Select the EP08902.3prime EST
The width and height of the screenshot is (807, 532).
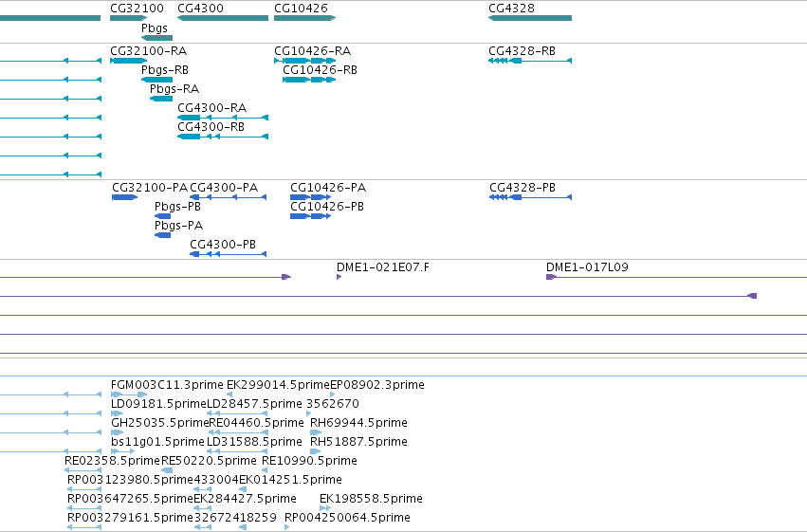(x=333, y=394)
